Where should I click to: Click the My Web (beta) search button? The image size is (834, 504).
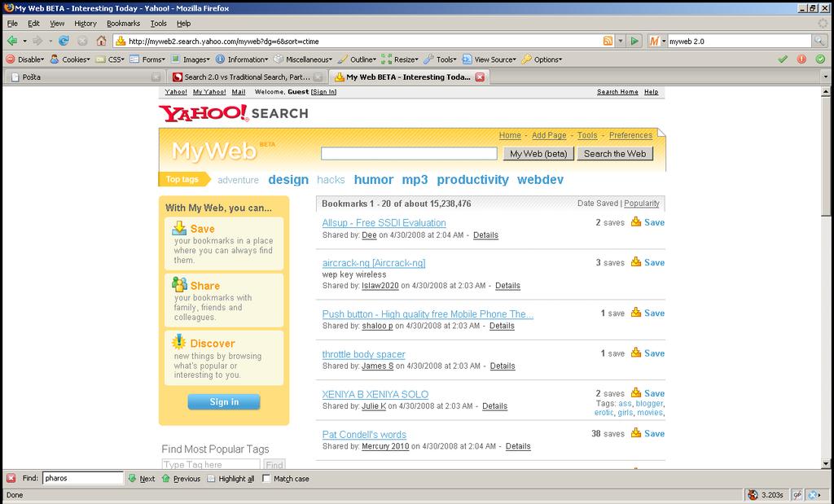(x=538, y=154)
